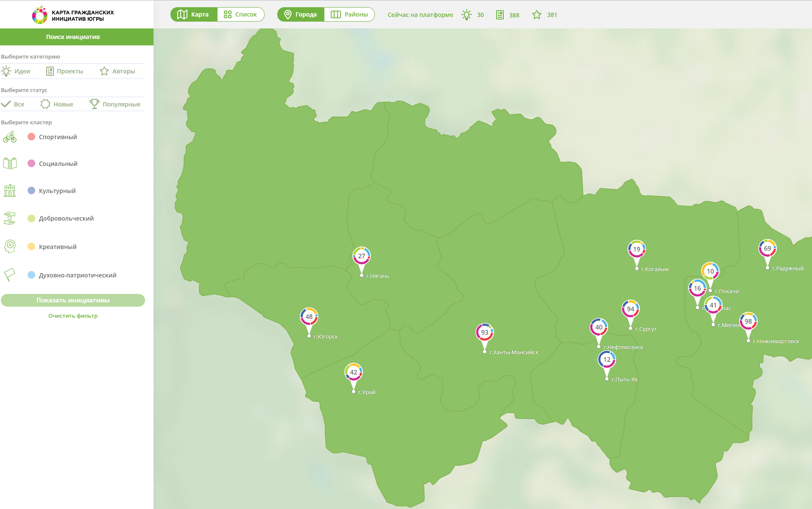This screenshot has height=509, width=812.
Task: Select the Города cities tab
Action: click(301, 14)
